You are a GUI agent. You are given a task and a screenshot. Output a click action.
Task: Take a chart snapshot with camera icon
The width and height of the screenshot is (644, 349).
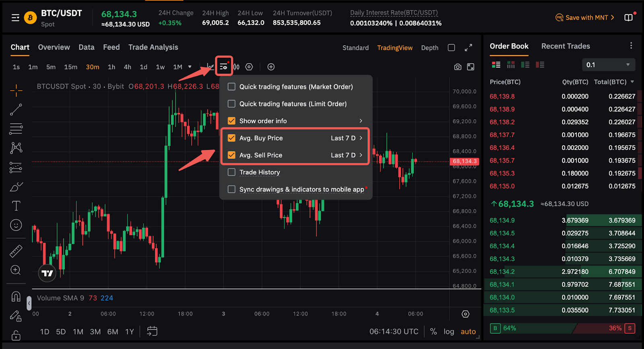tap(458, 67)
